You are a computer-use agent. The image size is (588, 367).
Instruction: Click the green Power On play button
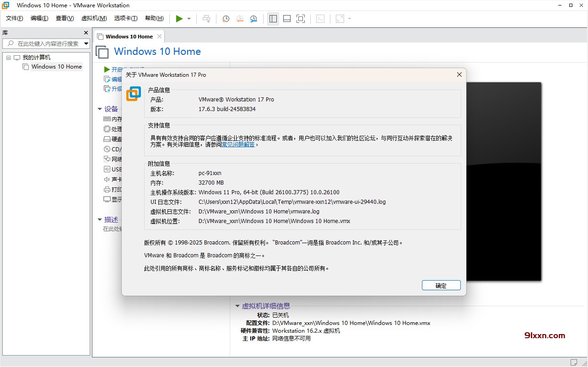(x=179, y=19)
